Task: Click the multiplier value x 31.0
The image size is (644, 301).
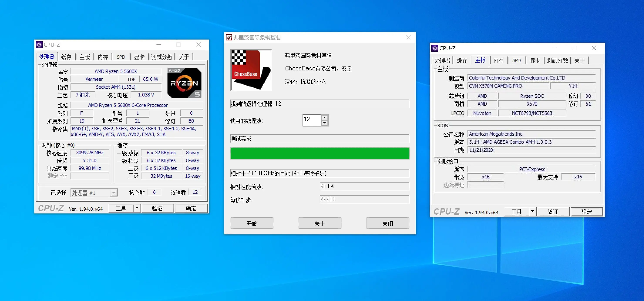Action: pyautogui.click(x=90, y=160)
